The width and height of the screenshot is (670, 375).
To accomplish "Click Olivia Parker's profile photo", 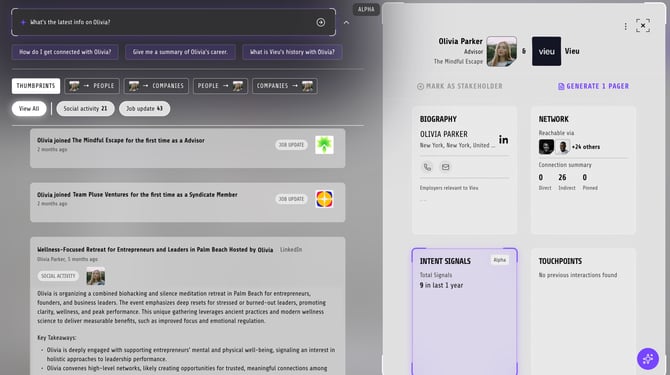I will pos(502,51).
